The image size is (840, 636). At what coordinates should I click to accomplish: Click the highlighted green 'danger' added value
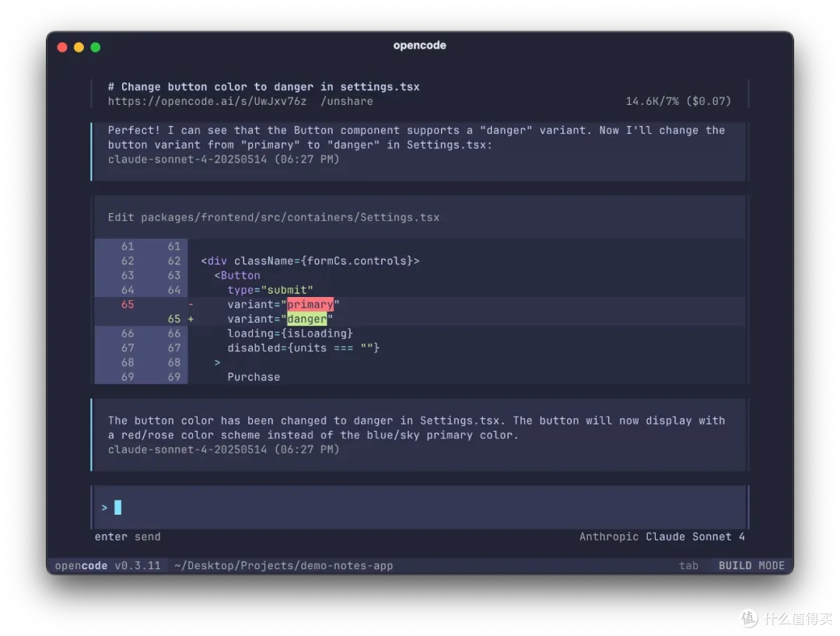306,319
